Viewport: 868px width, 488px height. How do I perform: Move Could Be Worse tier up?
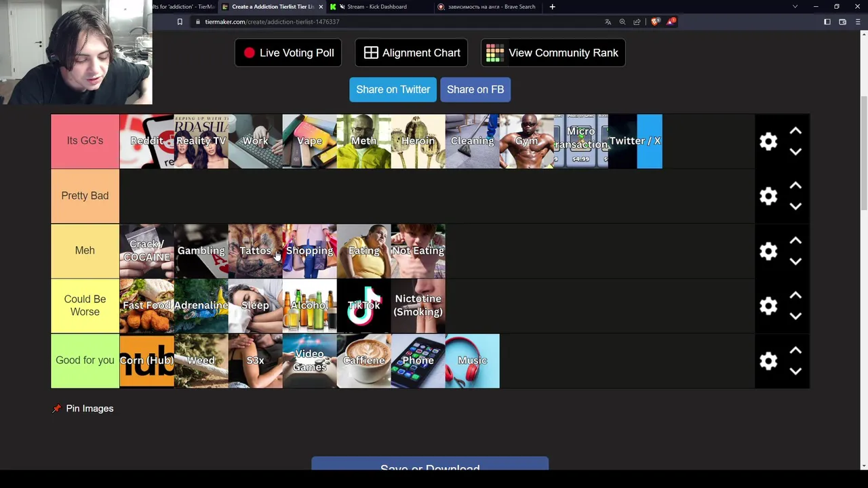pyautogui.click(x=795, y=296)
